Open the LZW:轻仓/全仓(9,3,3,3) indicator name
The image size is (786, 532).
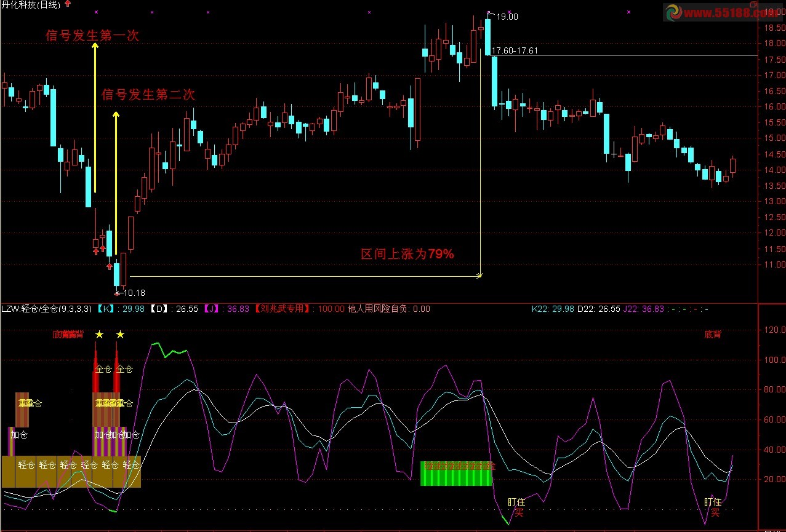(47, 309)
